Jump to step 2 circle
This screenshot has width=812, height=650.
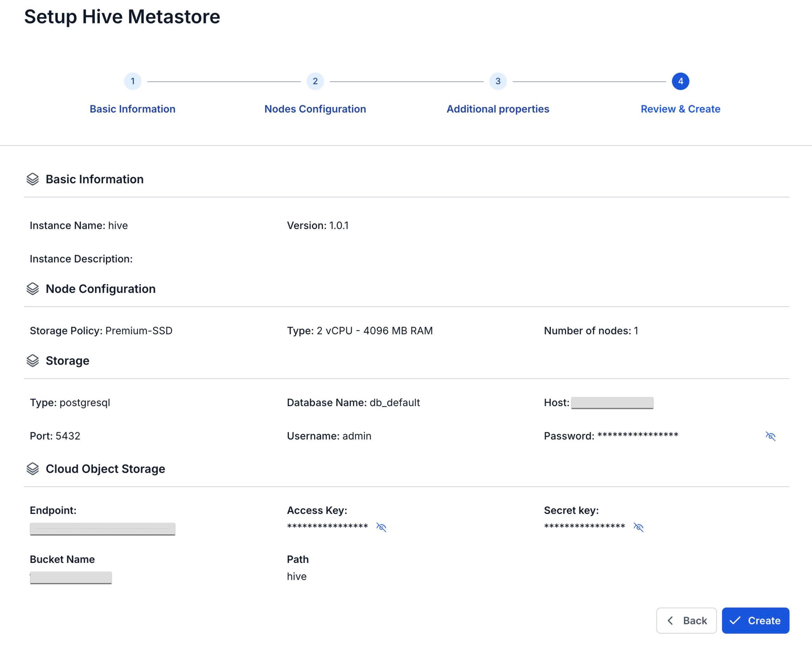(x=315, y=81)
